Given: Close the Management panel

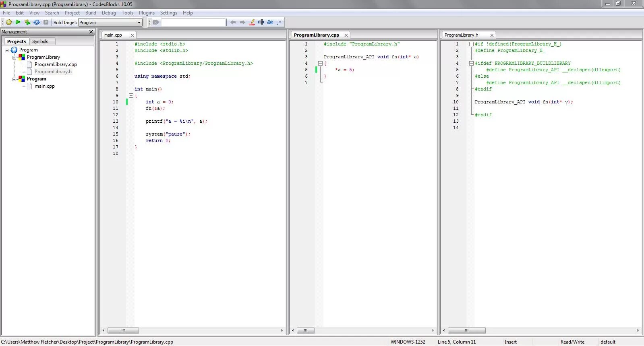Looking at the screenshot, I should 91,32.
